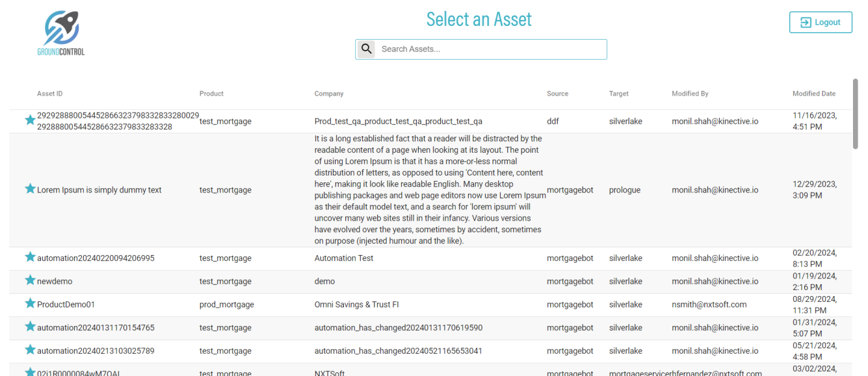The height and width of the screenshot is (376, 868).
Task: Click the Product column header
Action: point(211,94)
